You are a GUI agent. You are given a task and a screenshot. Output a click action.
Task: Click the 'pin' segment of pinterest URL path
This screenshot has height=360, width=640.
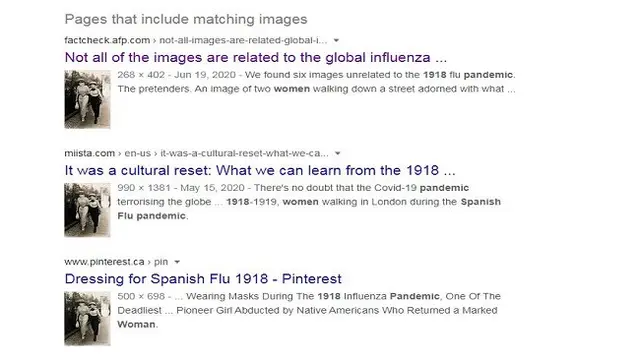point(161,262)
